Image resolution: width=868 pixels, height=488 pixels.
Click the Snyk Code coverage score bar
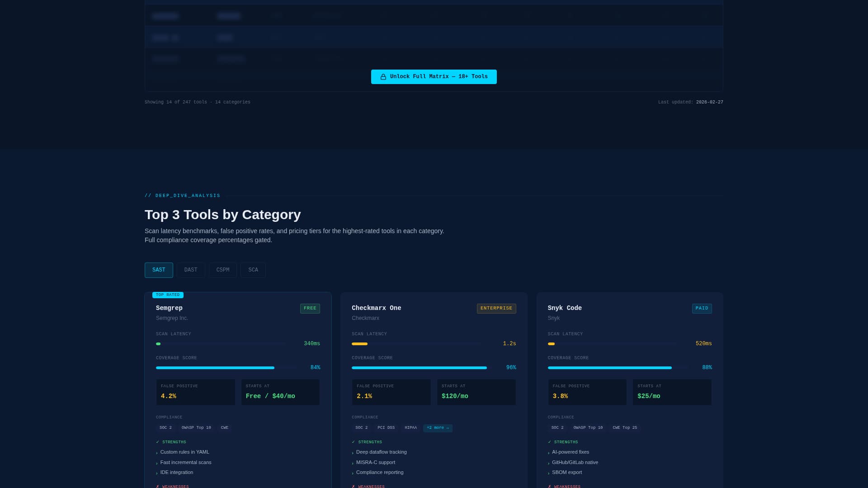click(x=618, y=368)
